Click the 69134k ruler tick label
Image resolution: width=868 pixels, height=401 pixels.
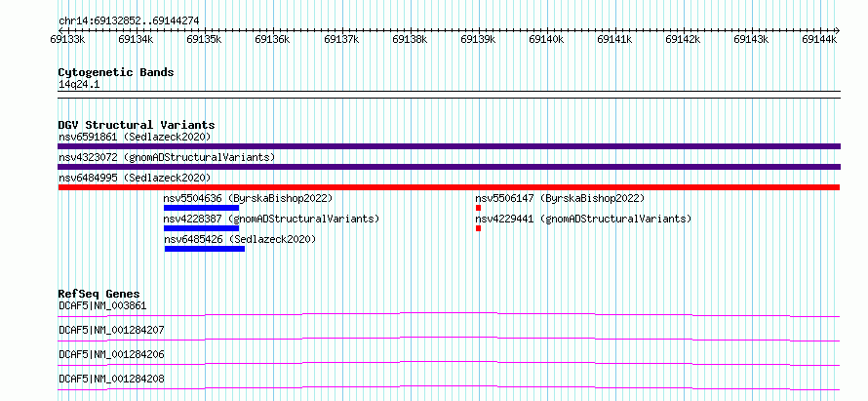click(x=135, y=39)
